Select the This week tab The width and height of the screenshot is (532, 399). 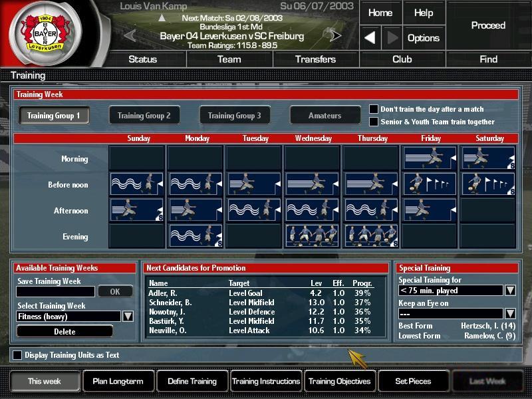point(45,381)
